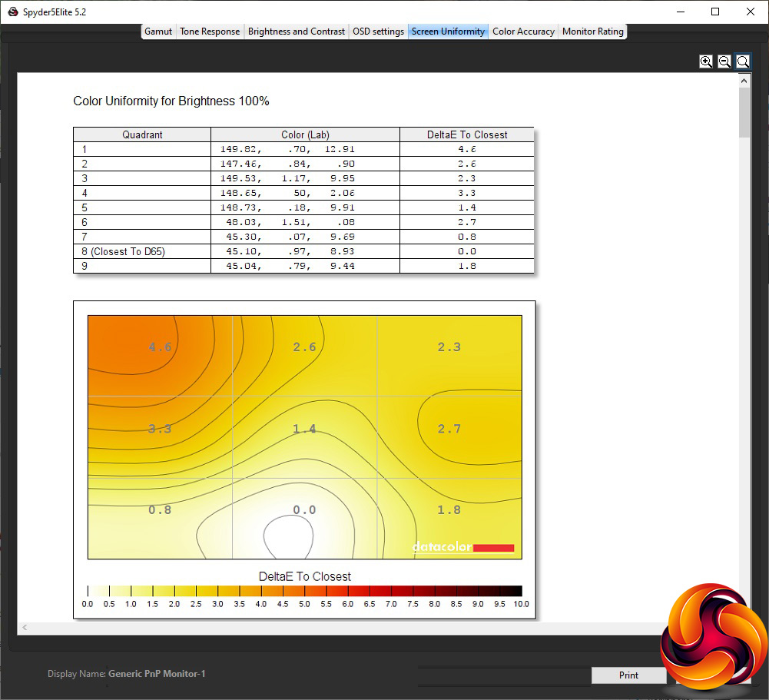Screen dimensions: 769x700
Task: Select the Brightness and Contrast tab
Action: (297, 32)
